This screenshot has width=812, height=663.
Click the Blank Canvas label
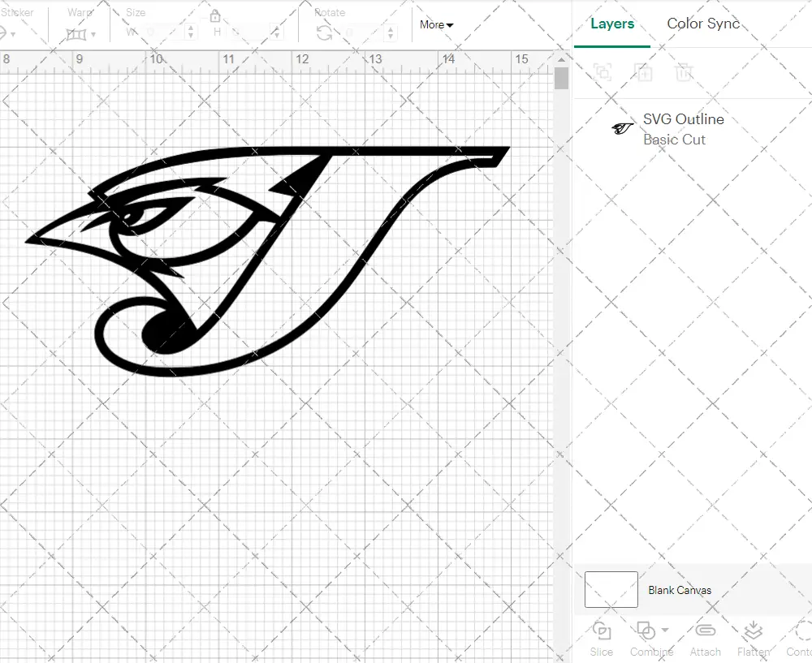(x=680, y=590)
